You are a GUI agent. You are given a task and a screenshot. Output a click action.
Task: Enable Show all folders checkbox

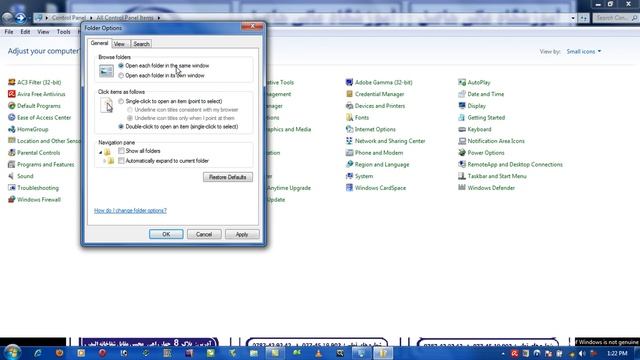point(121,151)
